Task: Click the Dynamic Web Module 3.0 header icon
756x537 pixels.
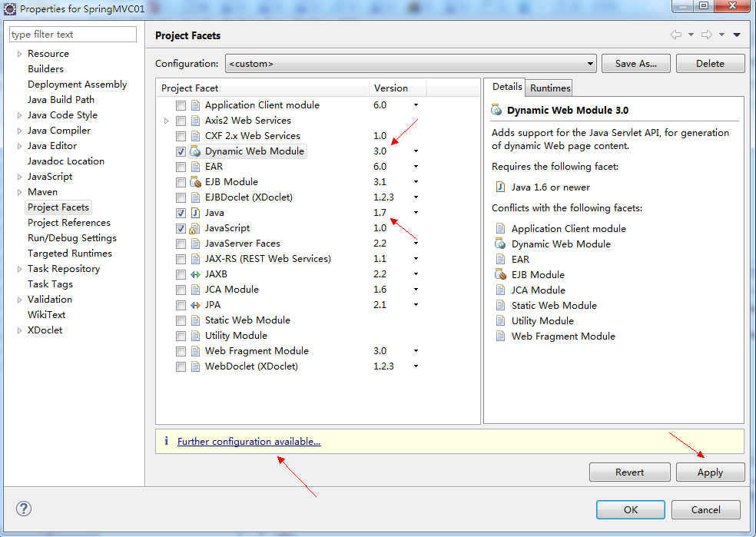Action: click(496, 110)
